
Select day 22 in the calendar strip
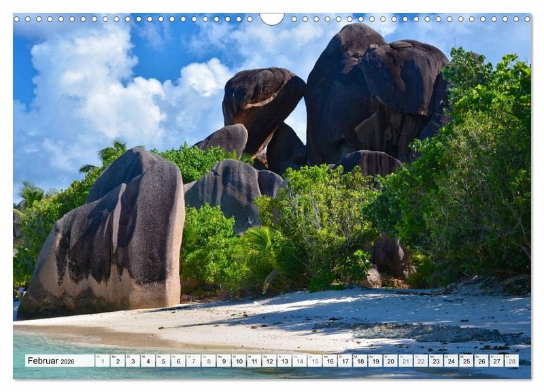421,361
